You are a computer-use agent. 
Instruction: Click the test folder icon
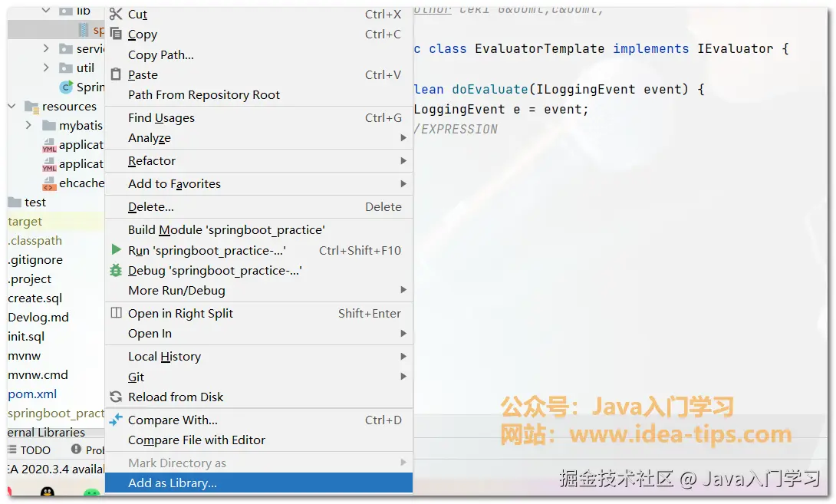coord(15,202)
